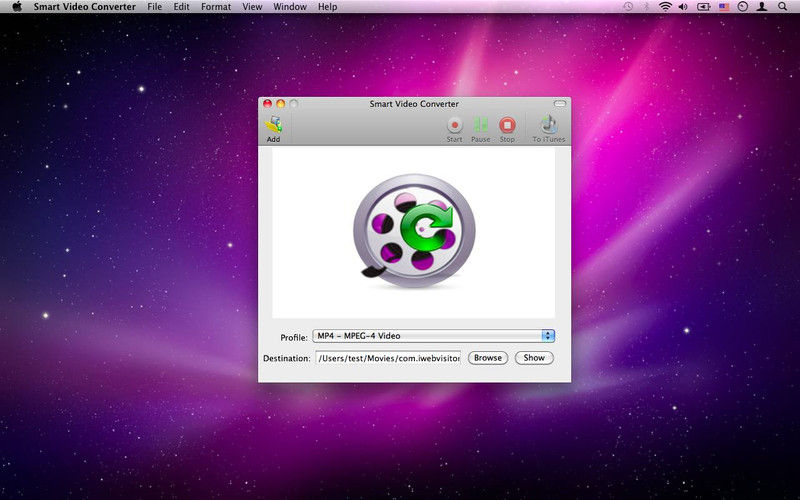Click the user account icon in menu bar

(762, 7)
